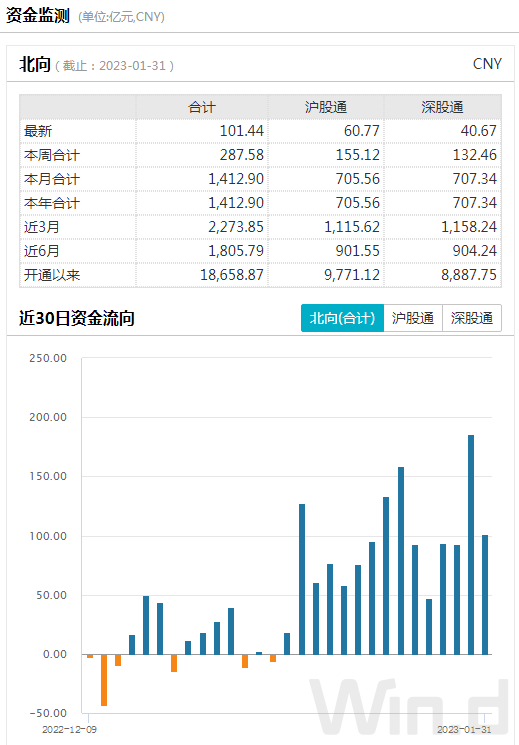Click the value 132.46 in 本周合计 row
The width and height of the screenshot is (519, 745).
474,155
